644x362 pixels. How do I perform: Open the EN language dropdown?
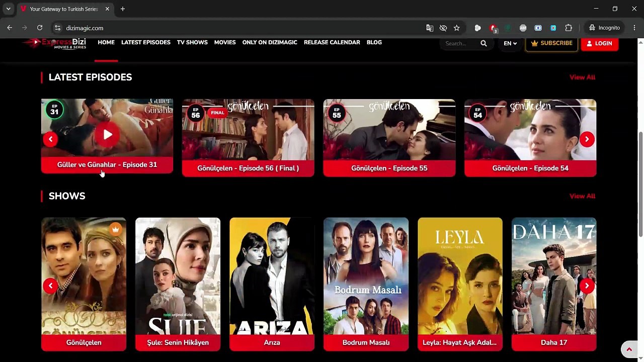[x=510, y=43]
